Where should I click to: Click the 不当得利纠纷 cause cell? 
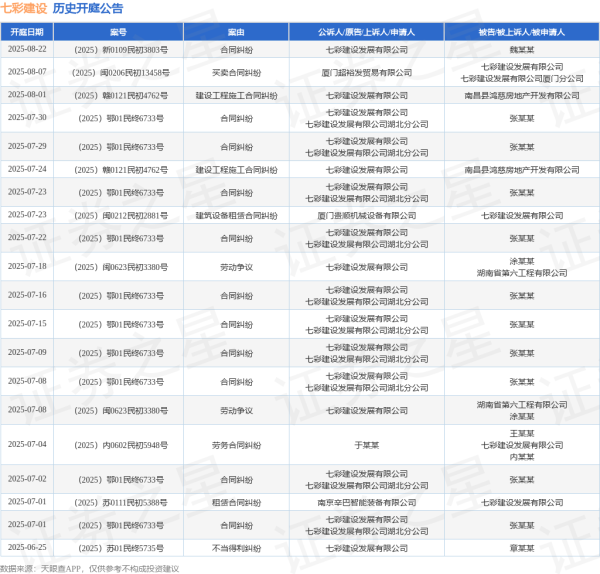point(236,548)
